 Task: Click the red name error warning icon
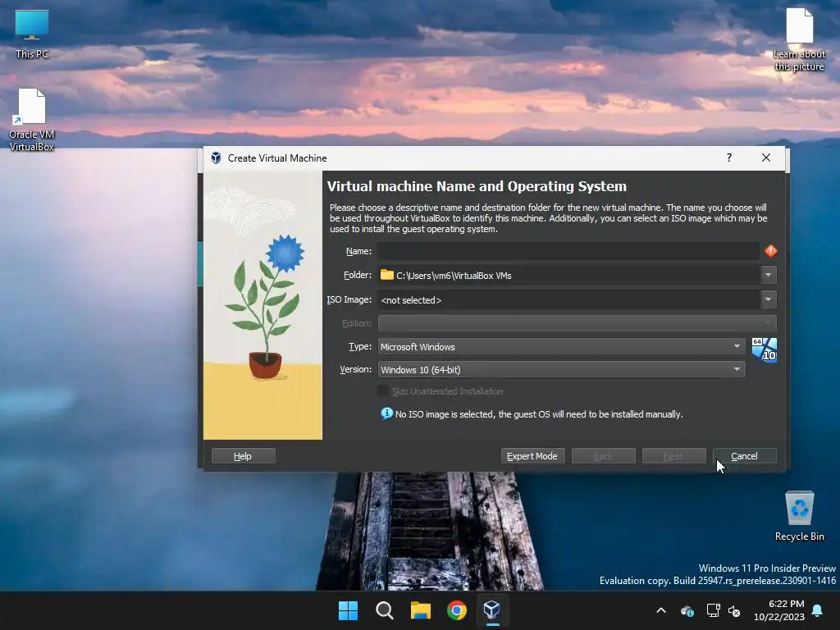click(770, 251)
